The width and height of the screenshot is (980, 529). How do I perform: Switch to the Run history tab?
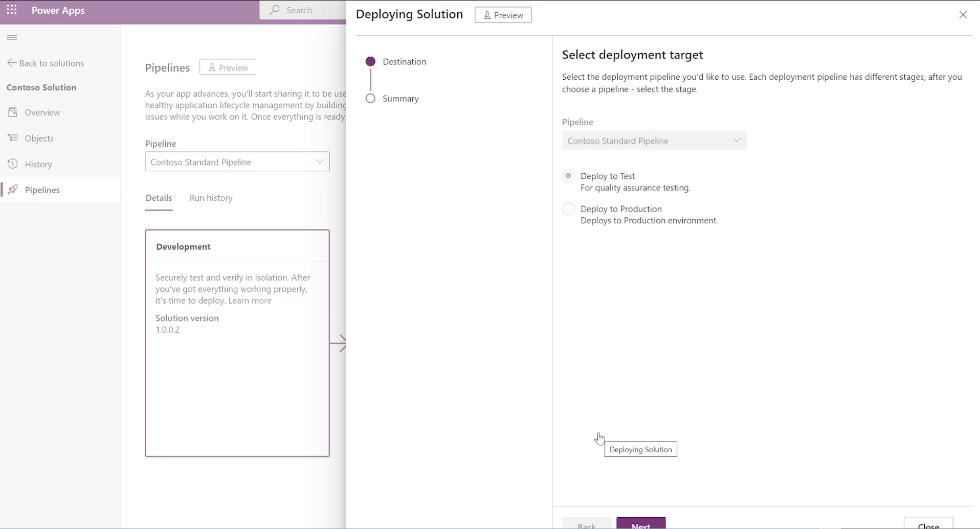(x=211, y=198)
